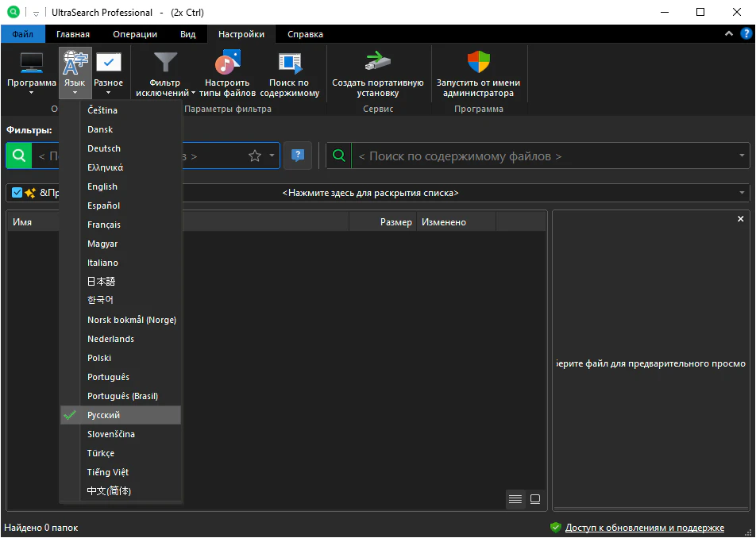Open the Разное checkbox options button

108,63
